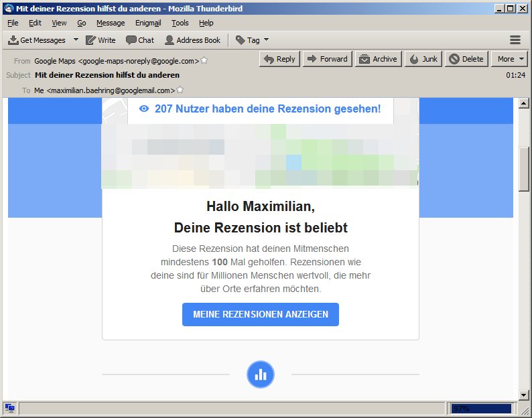Click MEINE REZENSIONEN ANZEIGEN button

[261, 315]
